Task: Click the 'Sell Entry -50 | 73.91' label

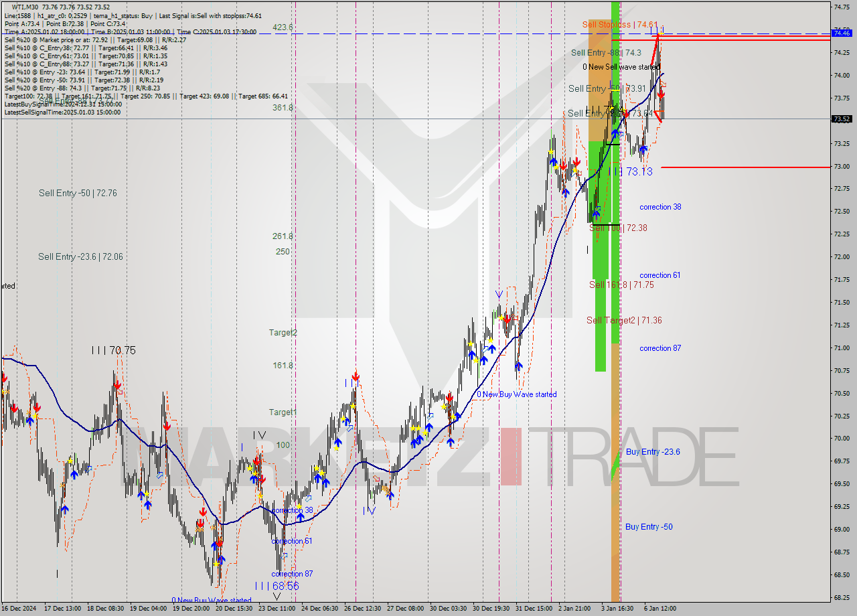Action: point(607,88)
